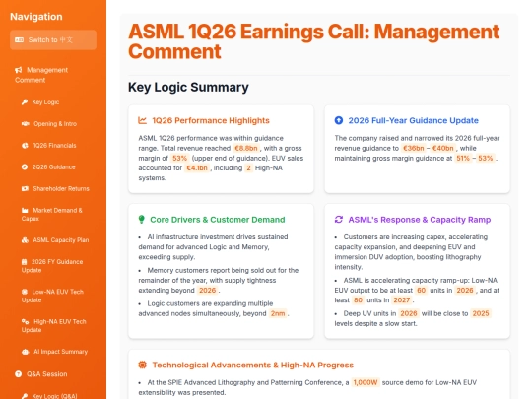Click the Core Drivers & Customer Demand title
Viewport: 532px width, 399px height.
pos(218,220)
